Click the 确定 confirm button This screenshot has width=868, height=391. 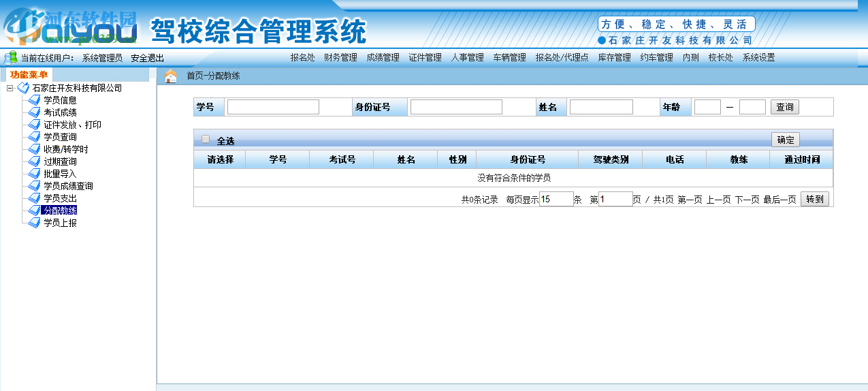coord(786,140)
